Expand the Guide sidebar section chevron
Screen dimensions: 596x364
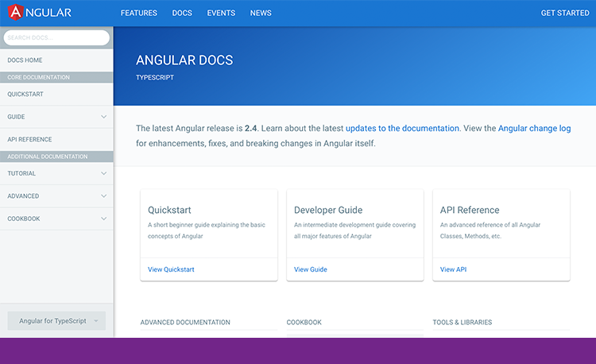[x=104, y=117]
